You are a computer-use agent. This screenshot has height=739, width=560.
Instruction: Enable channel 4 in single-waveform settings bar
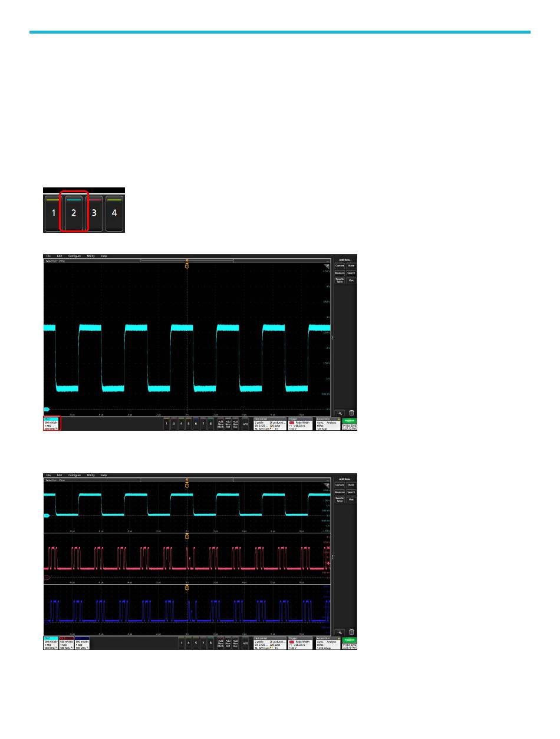pyautogui.click(x=181, y=424)
